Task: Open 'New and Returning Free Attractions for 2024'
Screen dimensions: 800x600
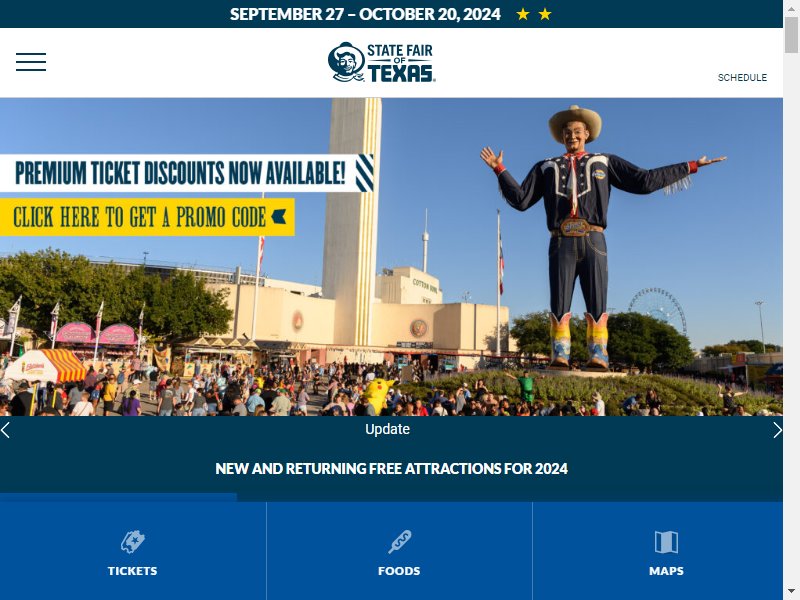Action: coord(391,468)
